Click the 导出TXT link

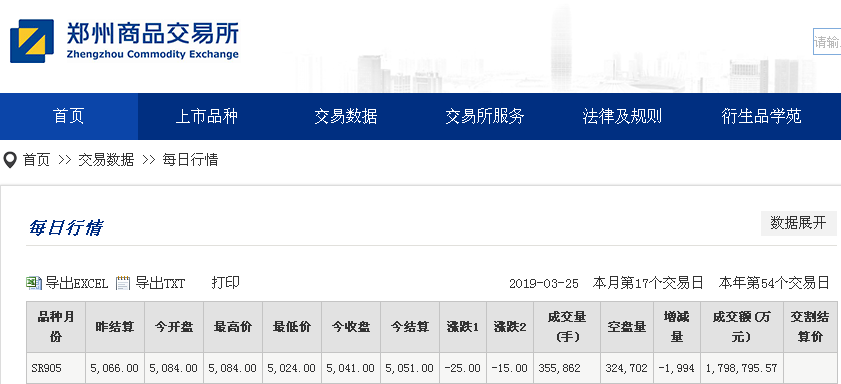click(160, 283)
